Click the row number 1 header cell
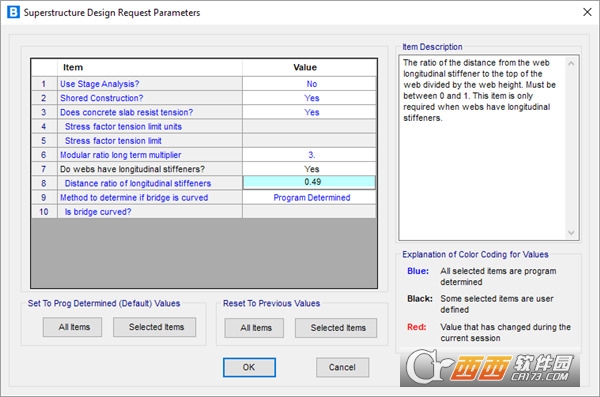 click(x=44, y=84)
